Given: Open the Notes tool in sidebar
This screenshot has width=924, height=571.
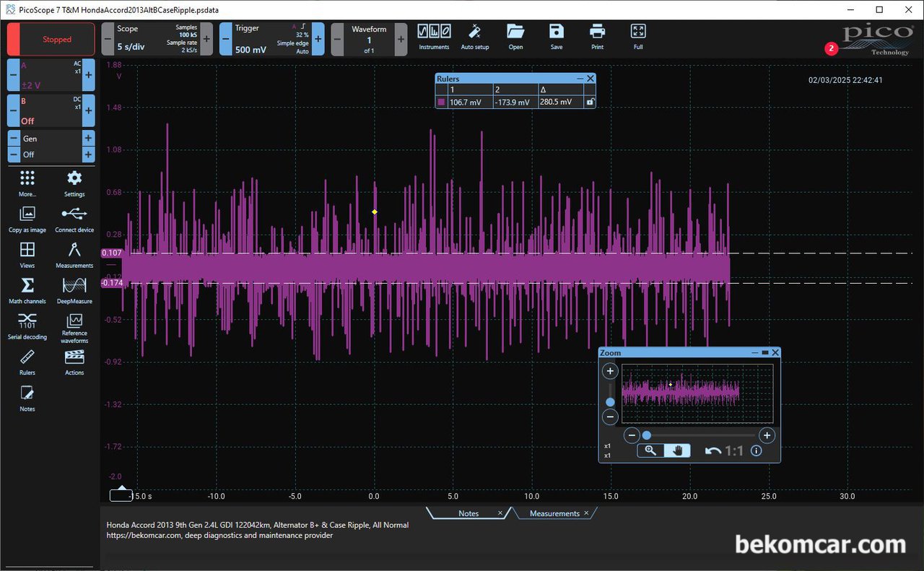Looking at the screenshot, I should pyautogui.click(x=27, y=398).
